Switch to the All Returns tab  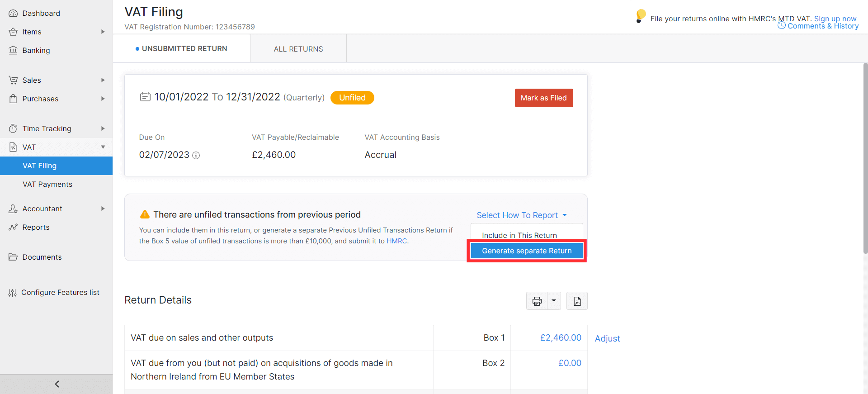tap(298, 49)
